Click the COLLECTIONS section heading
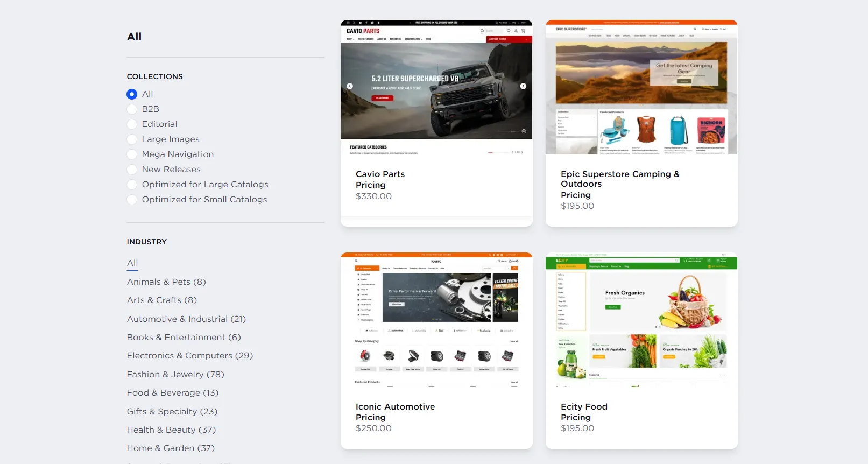 tap(155, 76)
